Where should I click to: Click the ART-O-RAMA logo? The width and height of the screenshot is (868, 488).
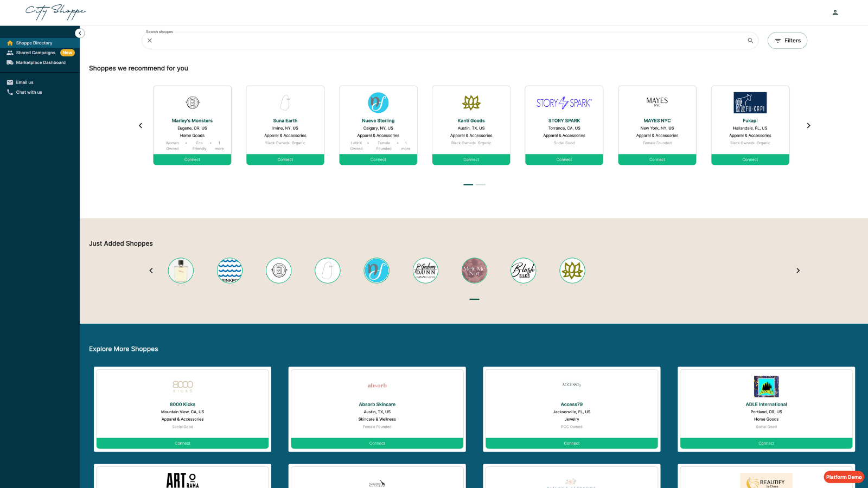pos(183,480)
